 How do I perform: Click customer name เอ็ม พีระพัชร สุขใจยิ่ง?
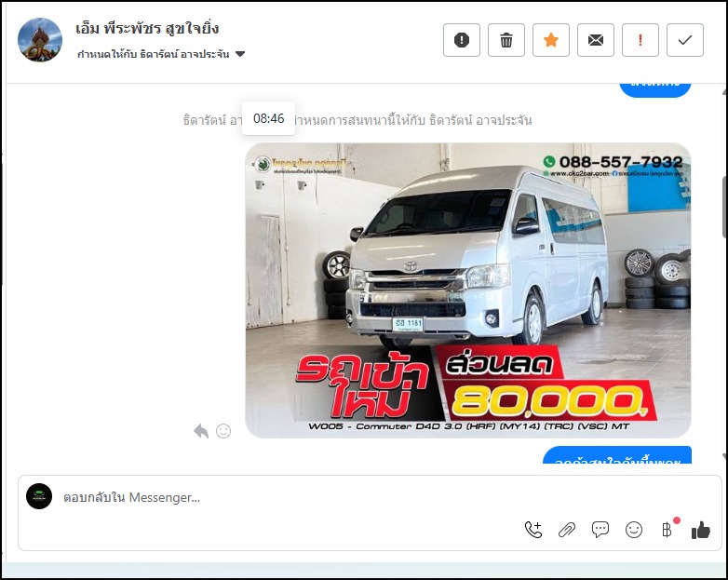pos(147,28)
